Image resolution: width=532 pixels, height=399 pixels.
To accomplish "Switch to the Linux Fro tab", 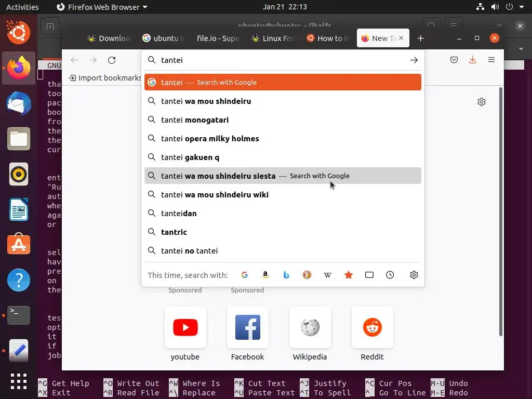I will tap(273, 38).
